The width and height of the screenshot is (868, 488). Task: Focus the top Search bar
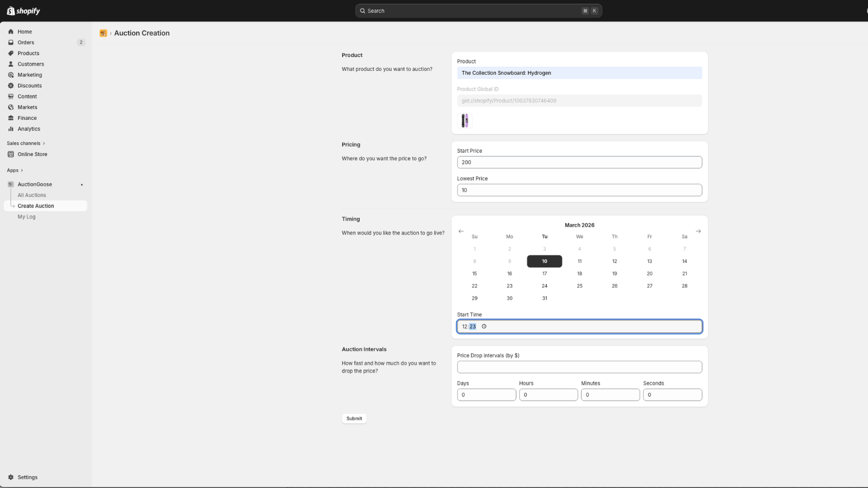pyautogui.click(x=478, y=11)
